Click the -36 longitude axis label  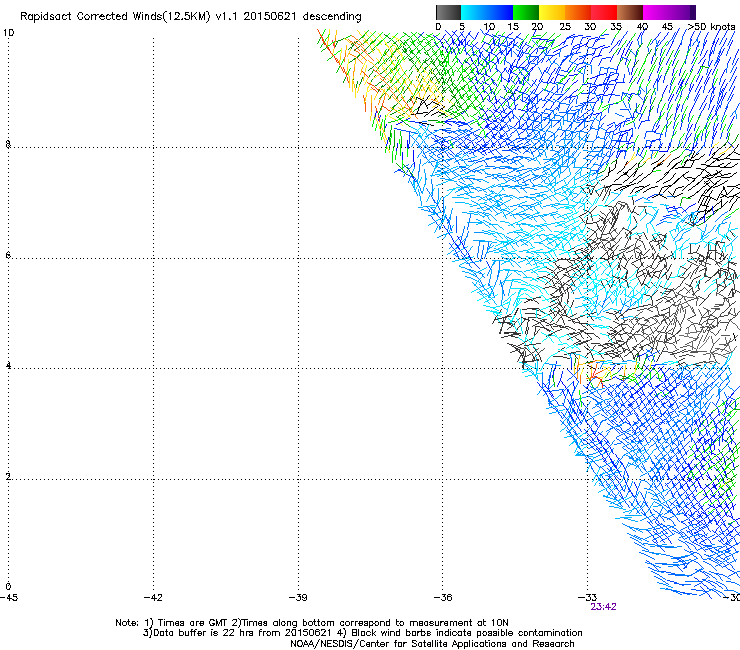coord(443,598)
